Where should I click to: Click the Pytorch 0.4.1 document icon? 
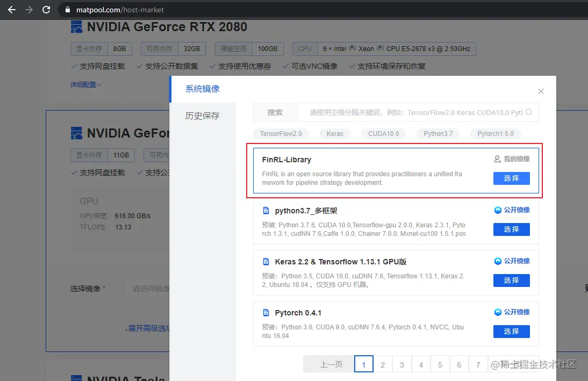(266, 312)
